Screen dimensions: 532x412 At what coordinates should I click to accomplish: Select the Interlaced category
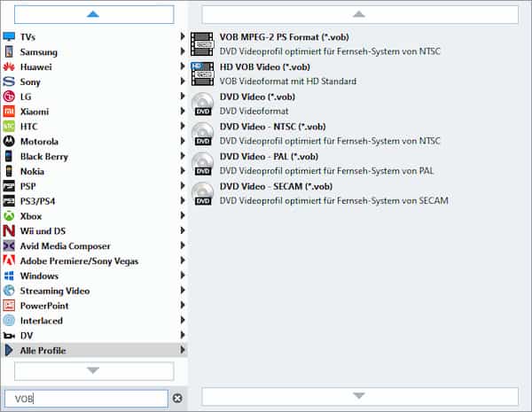94,321
